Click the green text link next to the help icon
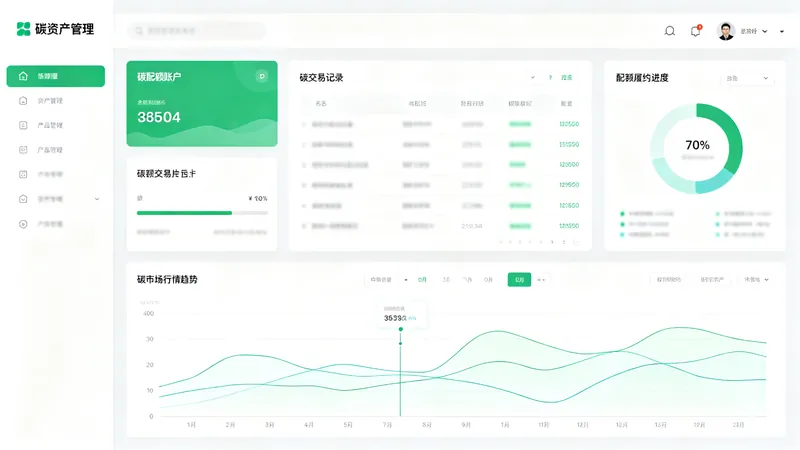This screenshot has width=800, height=450. pyautogui.click(x=566, y=78)
